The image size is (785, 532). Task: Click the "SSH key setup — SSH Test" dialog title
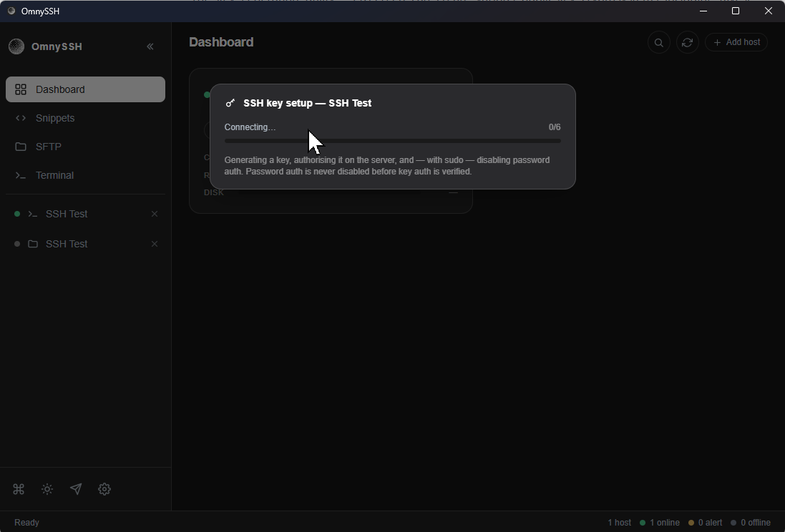coord(308,103)
